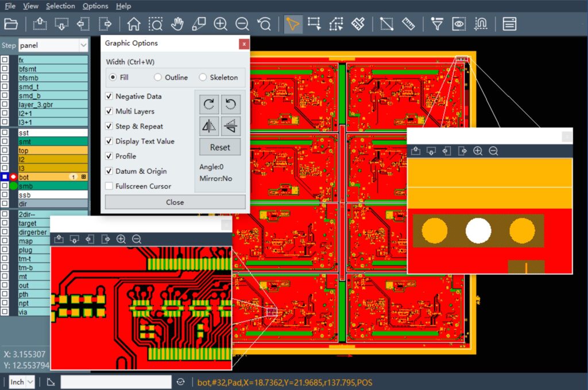Image resolution: width=588 pixels, height=390 pixels.
Task: Open the funnel filter tool
Action: click(x=437, y=24)
